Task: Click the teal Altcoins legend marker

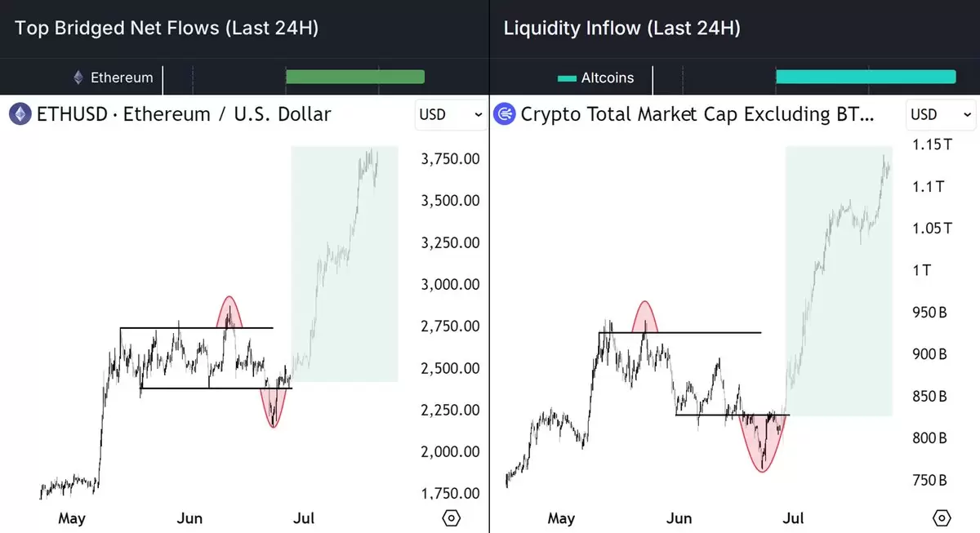Action: (x=567, y=78)
